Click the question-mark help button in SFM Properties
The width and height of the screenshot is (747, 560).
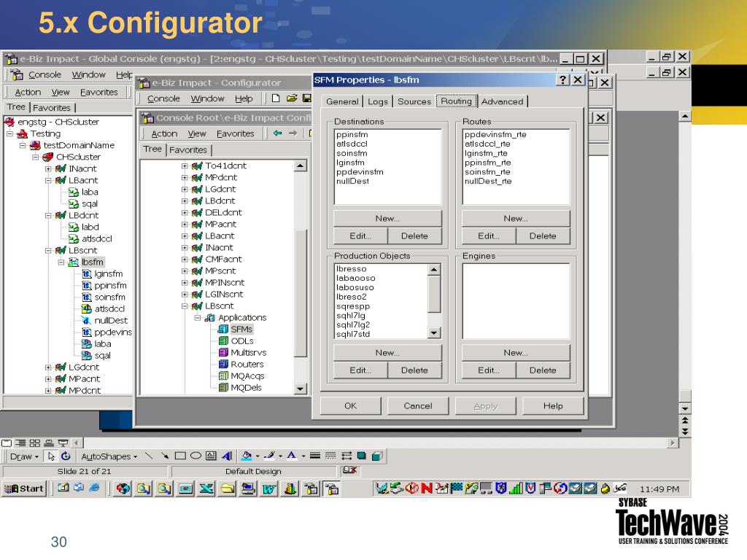click(x=563, y=79)
